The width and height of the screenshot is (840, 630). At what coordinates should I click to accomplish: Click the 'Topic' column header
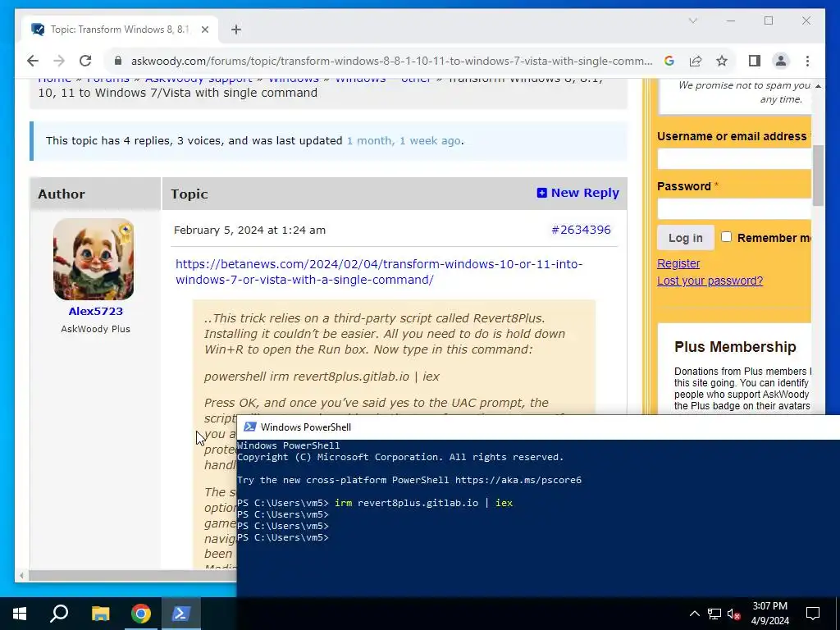point(189,194)
